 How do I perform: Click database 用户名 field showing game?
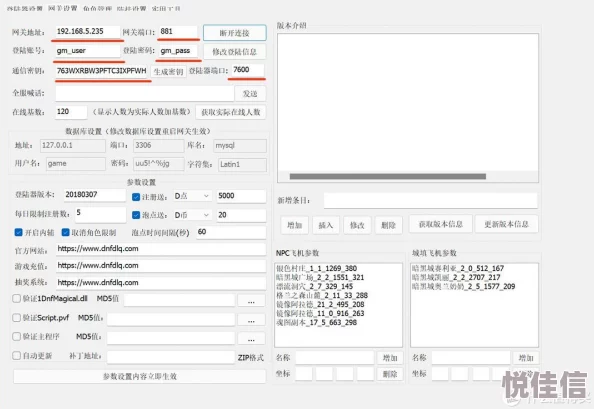[x=76, y=164]
